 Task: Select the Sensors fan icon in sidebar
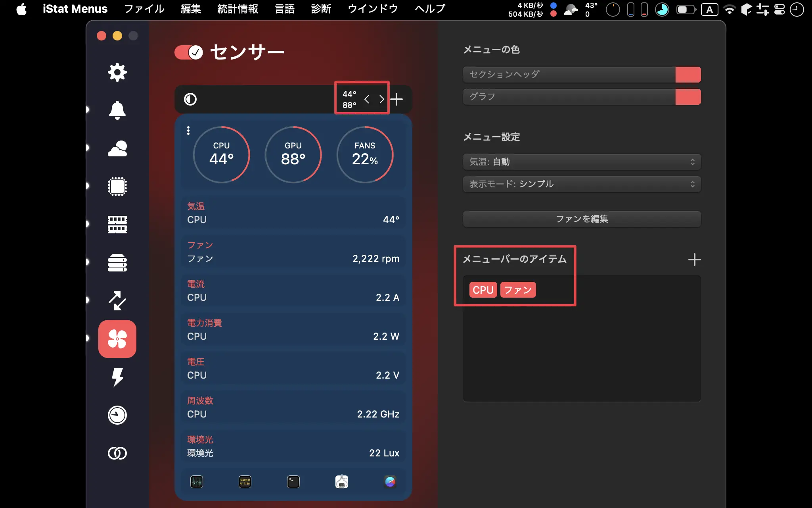117,339
